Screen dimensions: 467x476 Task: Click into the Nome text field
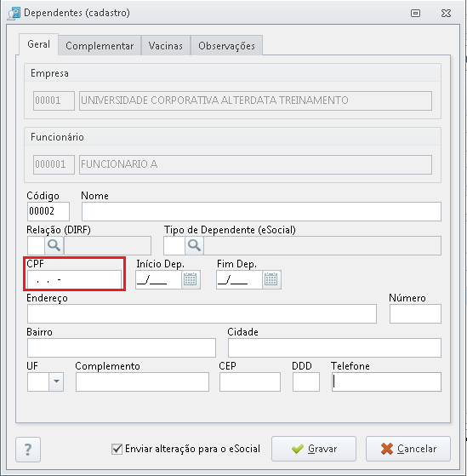pyautogui.click(x=261, y=211)
